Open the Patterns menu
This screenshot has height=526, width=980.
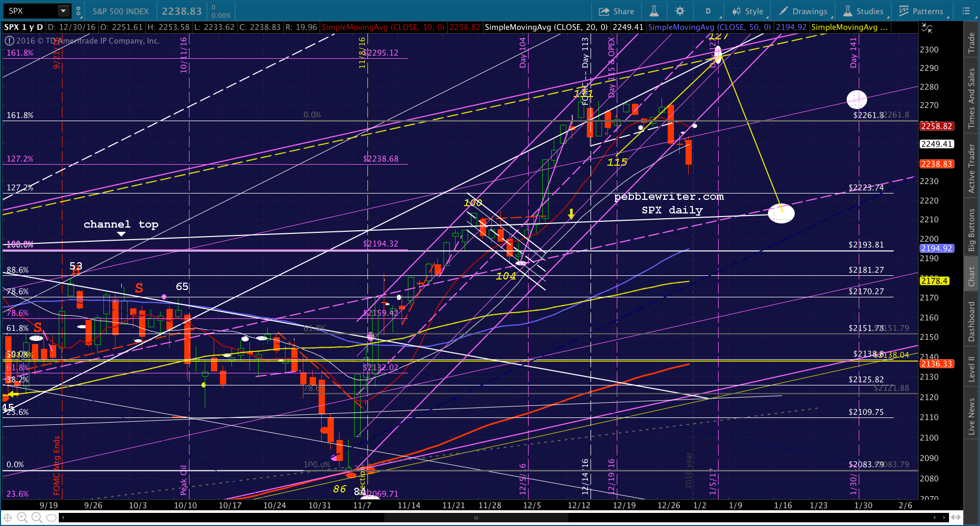coord(921,11)
